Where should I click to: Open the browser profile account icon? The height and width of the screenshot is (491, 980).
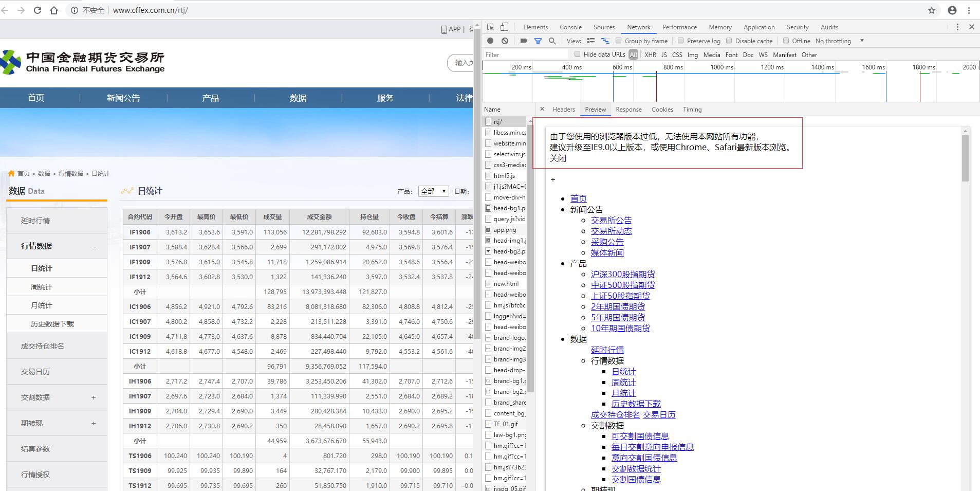point(952,10)
